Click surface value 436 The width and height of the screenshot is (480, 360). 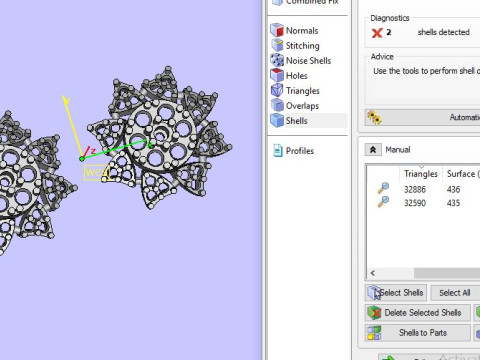coord(453,189)
